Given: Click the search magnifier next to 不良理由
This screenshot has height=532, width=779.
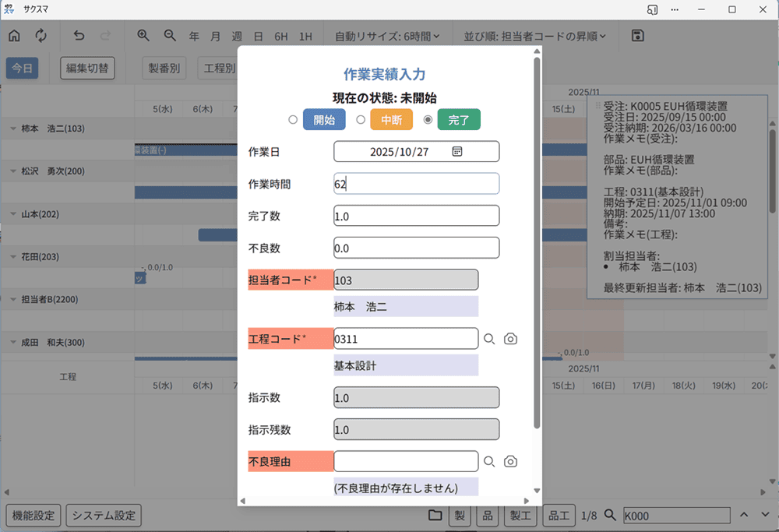Looking at the screenshot, I should (x=489, y=461).
